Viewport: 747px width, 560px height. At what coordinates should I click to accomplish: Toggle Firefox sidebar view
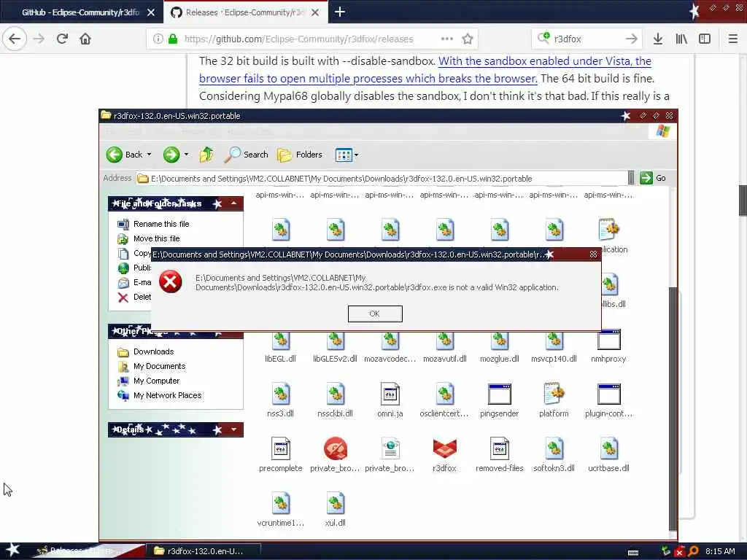[x=705, y=39]
